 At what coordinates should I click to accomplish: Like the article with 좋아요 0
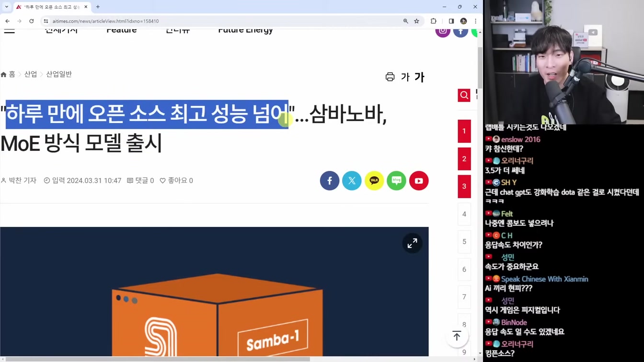176,181
